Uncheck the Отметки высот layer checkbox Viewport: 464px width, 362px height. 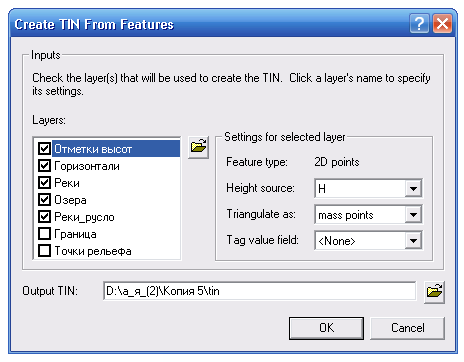click(x=44, y=149)
